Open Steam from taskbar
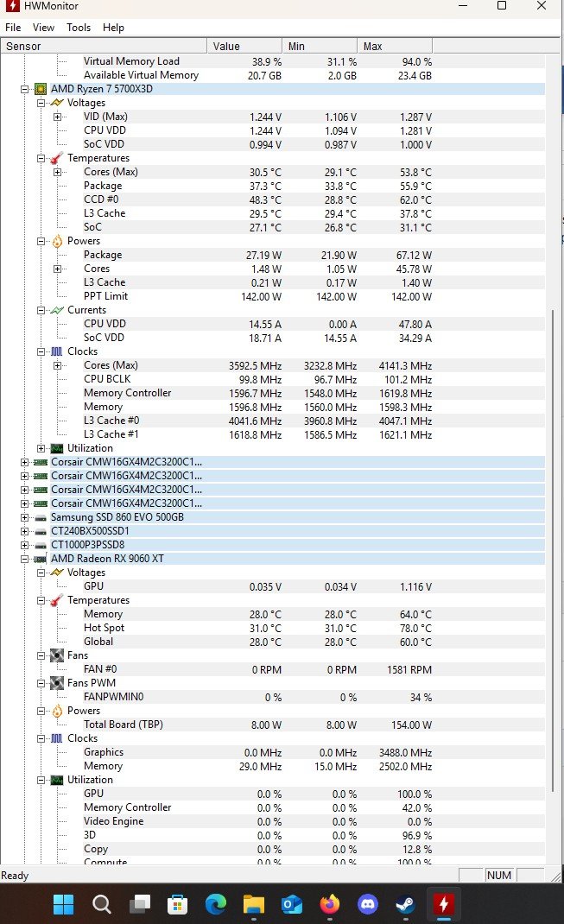 pyautogui.click(x=405, y=904)
